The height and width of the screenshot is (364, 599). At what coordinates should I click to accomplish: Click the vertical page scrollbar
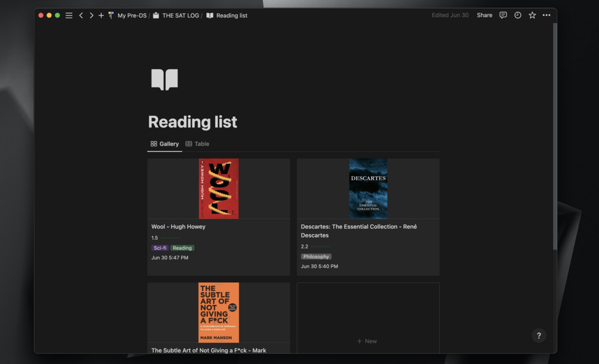tap(555, 136)
